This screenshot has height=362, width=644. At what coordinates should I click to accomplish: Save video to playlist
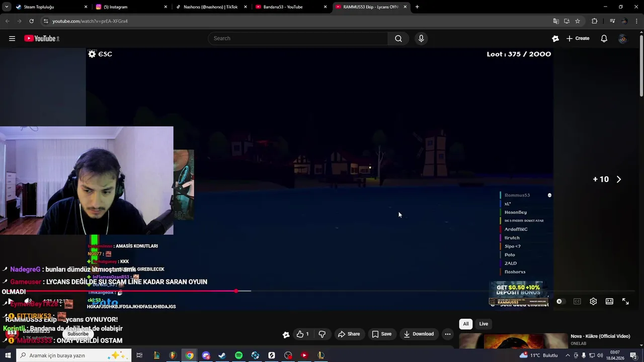click(x=381, y=334)
